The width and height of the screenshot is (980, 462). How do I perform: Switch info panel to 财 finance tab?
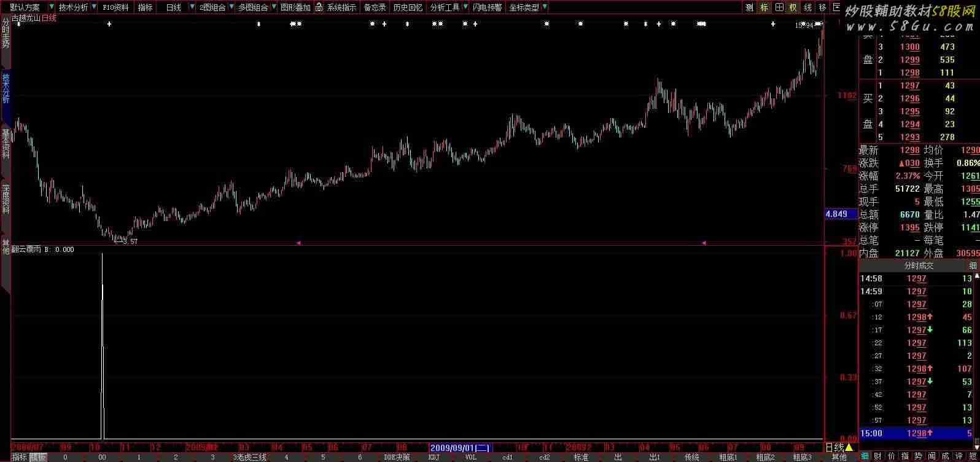pos(879,456)
